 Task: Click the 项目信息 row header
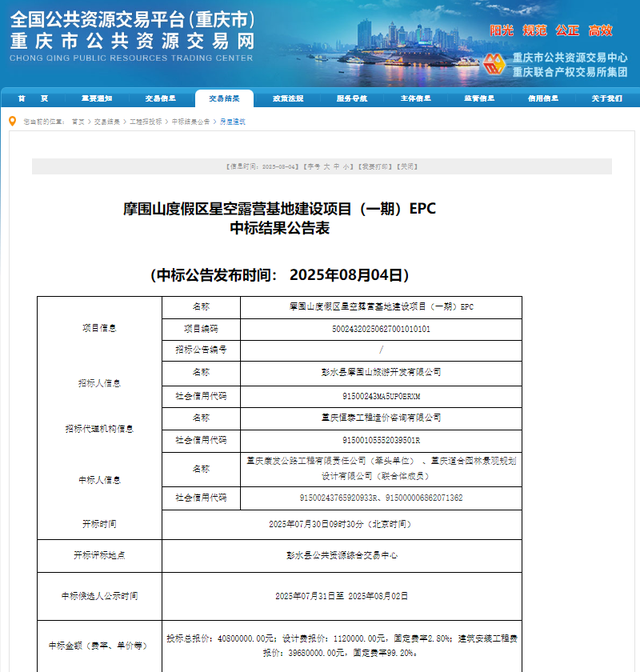point(99,328)
